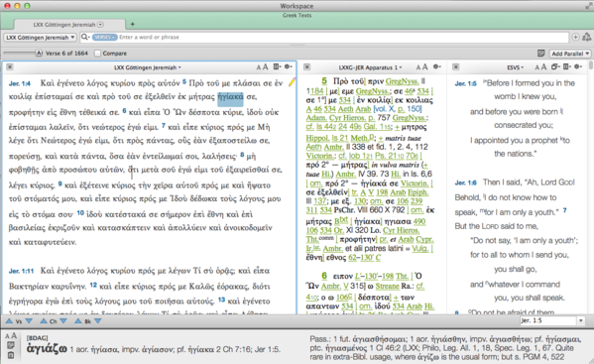The height and width of the screenshot is (364, 594).
Task: Open the gear settings in the LXX Göttingen pane
Action: click(x=289, y=66)
